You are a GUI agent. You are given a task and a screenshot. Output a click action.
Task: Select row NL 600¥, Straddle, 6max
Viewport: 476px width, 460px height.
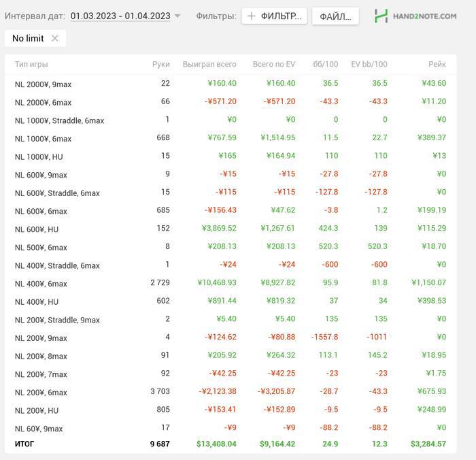point(231,193)
